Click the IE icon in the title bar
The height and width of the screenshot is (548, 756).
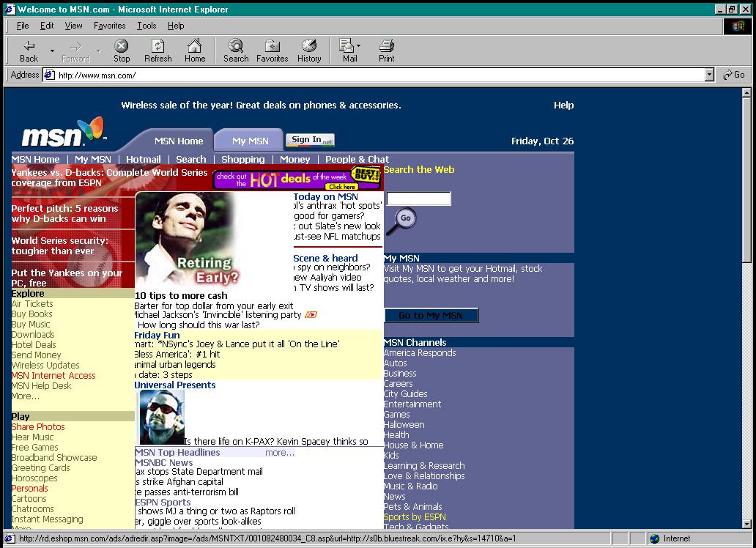tap(10, 10)
